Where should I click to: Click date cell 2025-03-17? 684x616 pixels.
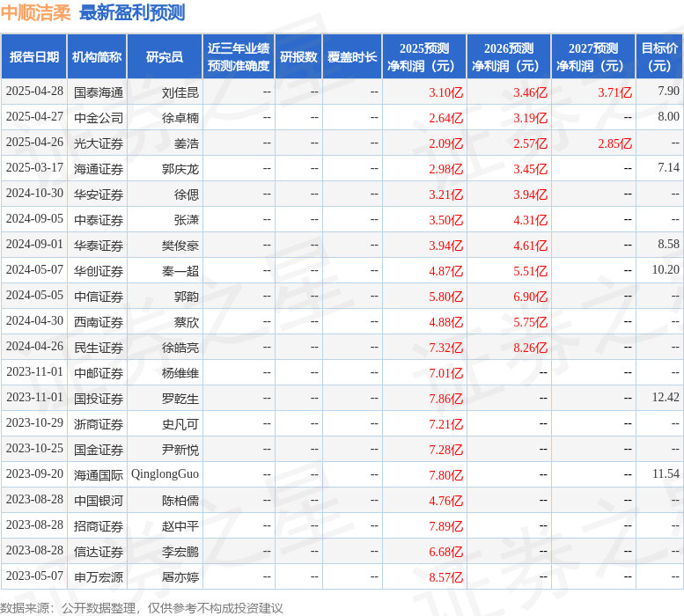[34, 168]
